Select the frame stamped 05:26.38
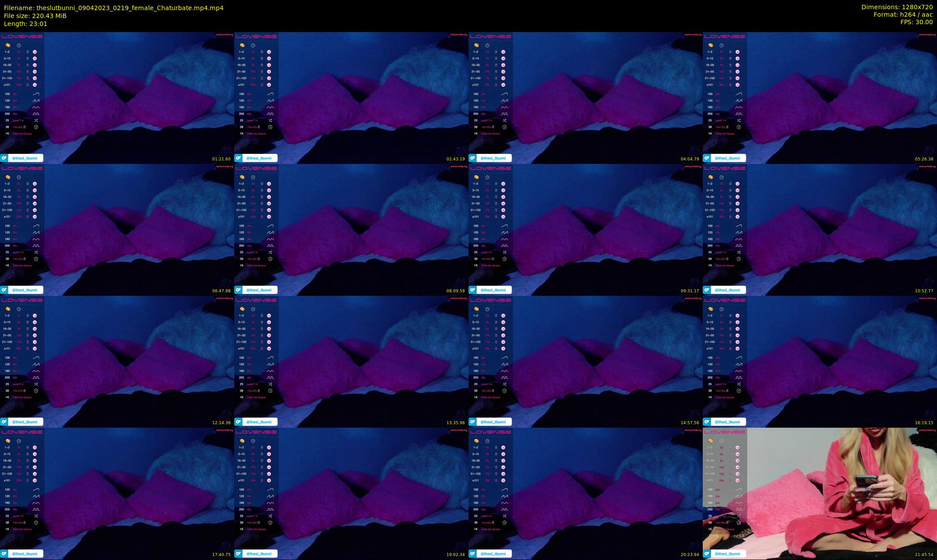The height and width of the screenshot is (560, 937). point(820,98)
